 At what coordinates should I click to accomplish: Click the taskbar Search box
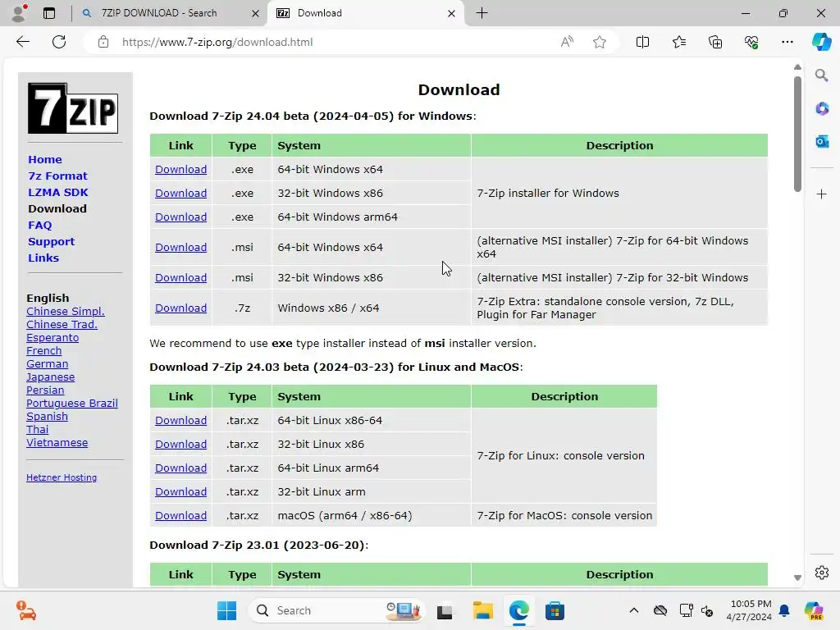pos(336,610)
